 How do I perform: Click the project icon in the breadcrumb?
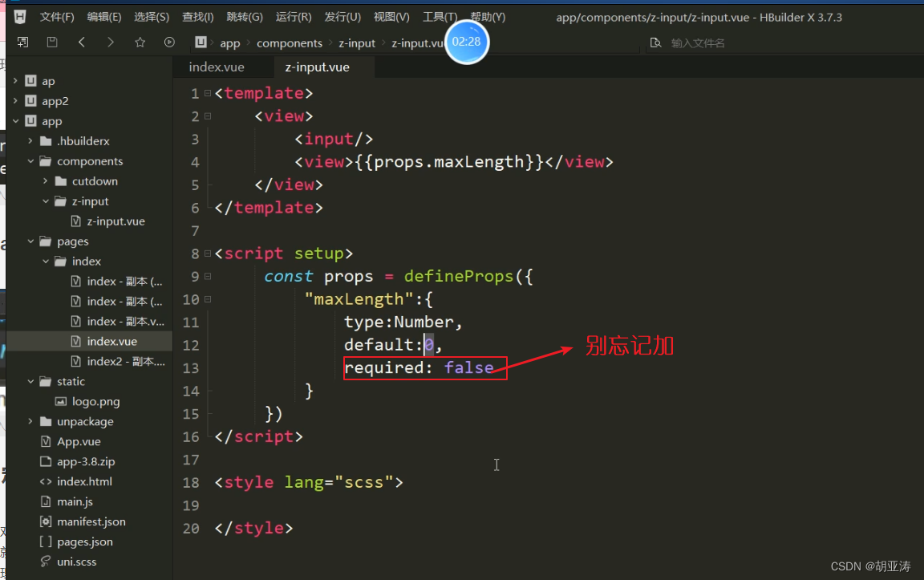[201, 42]
